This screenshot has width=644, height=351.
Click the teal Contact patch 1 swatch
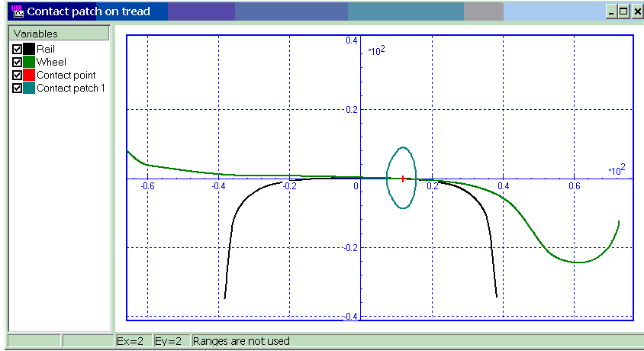[29, 89]
